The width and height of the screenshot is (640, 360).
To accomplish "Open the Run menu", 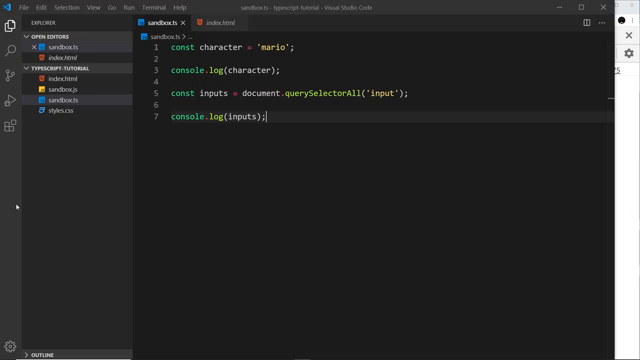I will [129, 7].
